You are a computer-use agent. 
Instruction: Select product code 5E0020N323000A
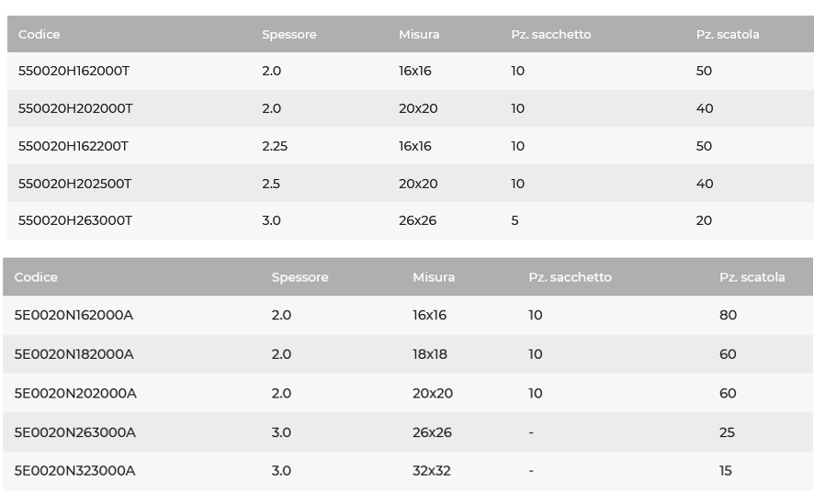pos(74,471)
